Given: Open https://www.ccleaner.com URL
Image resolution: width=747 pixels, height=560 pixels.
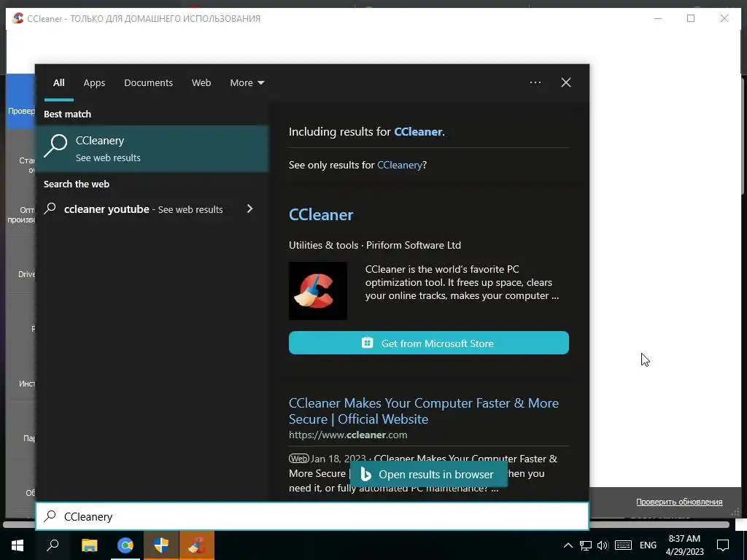Looking at the screenshot, I should tap(348, 435).
